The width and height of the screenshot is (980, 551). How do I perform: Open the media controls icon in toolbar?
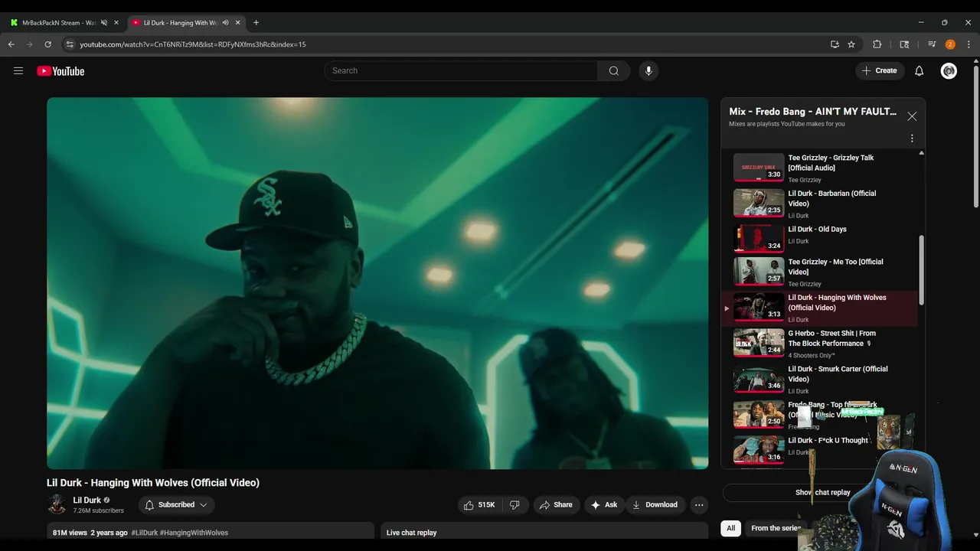(x=932, y=44)
